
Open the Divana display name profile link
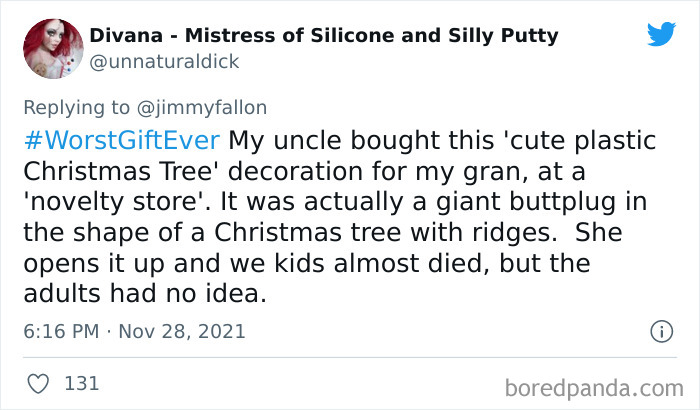point(324,36)
